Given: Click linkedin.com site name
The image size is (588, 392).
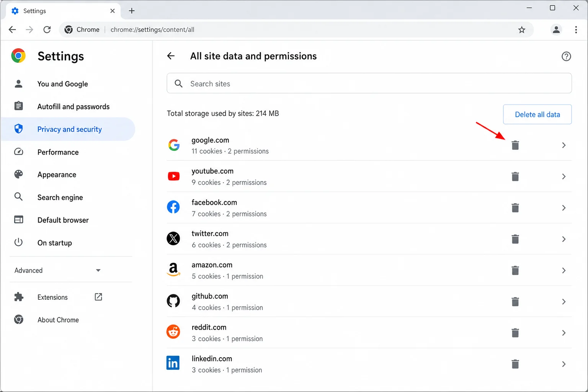Looking at the screenshot, I should pyautogui.click(x=212, y=359).
